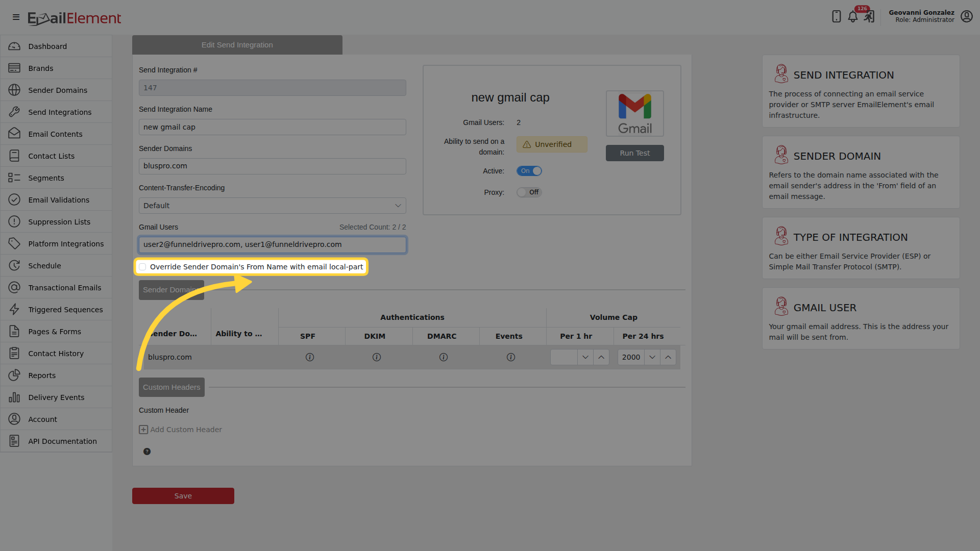Select Send Integrations in sidebar

[x=56, y=112]
